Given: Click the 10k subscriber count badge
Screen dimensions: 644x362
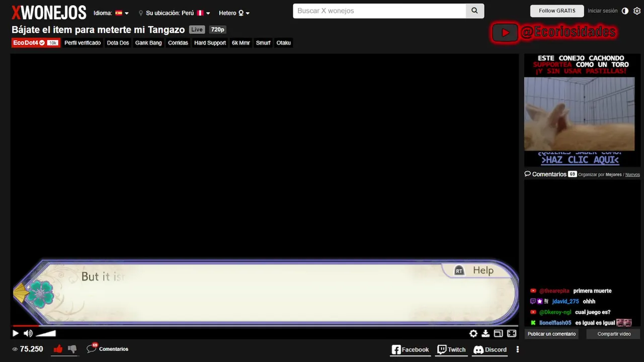Looking at the screenshot, I should 52,43.
